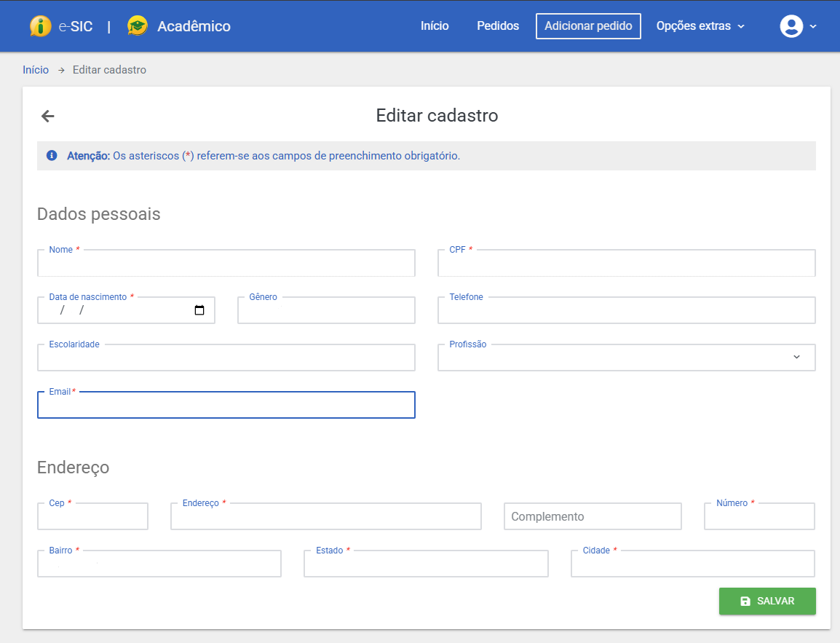Open the user profile icon in the navbar
840x643 pixels.
tap(791, 25)
